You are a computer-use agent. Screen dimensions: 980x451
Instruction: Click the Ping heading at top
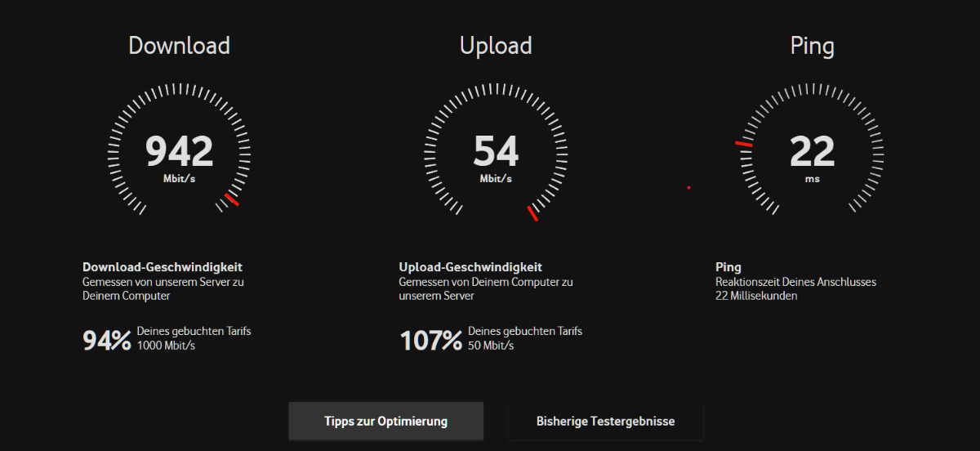pos(813,47)
